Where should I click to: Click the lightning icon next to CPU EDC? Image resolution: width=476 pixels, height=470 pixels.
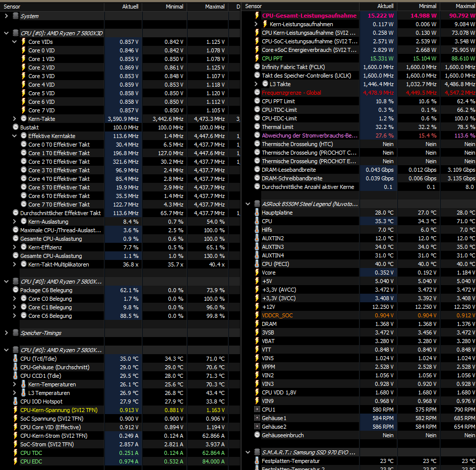pos(15,461)
